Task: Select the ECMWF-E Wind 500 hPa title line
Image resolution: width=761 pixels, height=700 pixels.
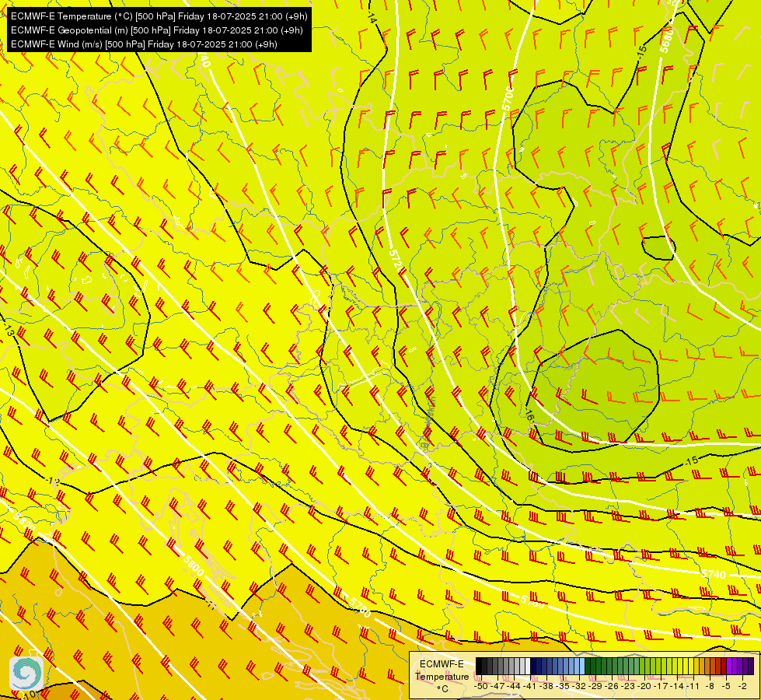Action: click(x=144, y=44)
